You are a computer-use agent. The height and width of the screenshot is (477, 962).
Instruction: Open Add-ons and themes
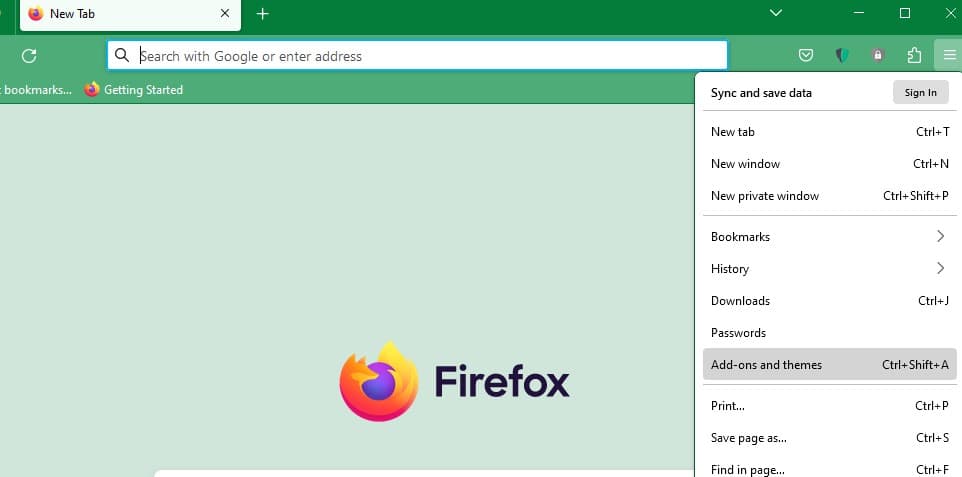[829, 365]
